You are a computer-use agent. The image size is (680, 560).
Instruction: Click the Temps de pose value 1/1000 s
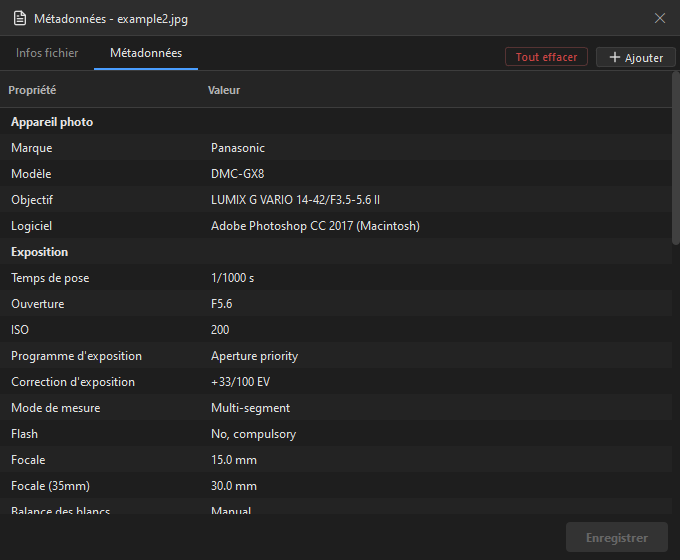(232, 278)
